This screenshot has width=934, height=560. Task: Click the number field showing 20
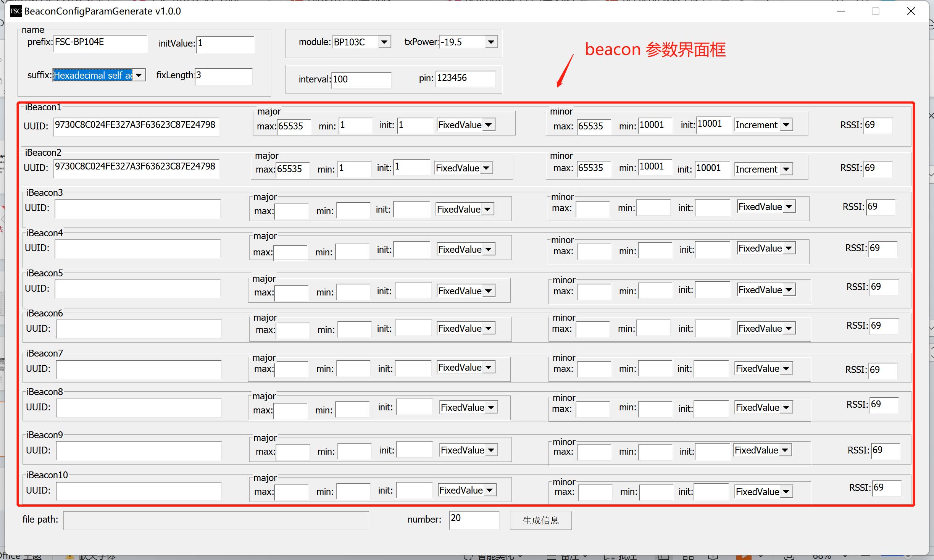point(474,520)
